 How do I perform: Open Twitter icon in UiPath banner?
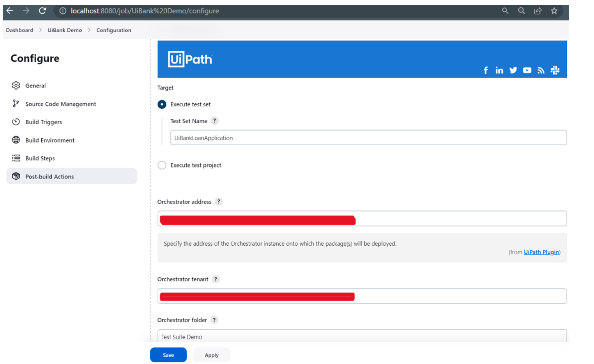pos(513,70)
